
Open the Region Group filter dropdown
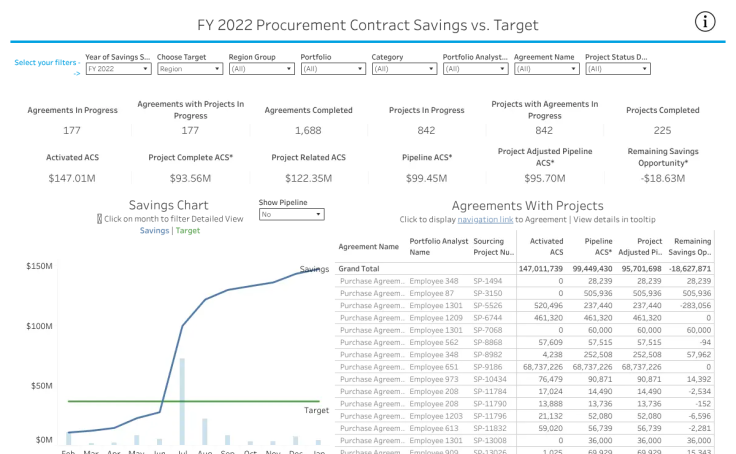coord(261,69)
